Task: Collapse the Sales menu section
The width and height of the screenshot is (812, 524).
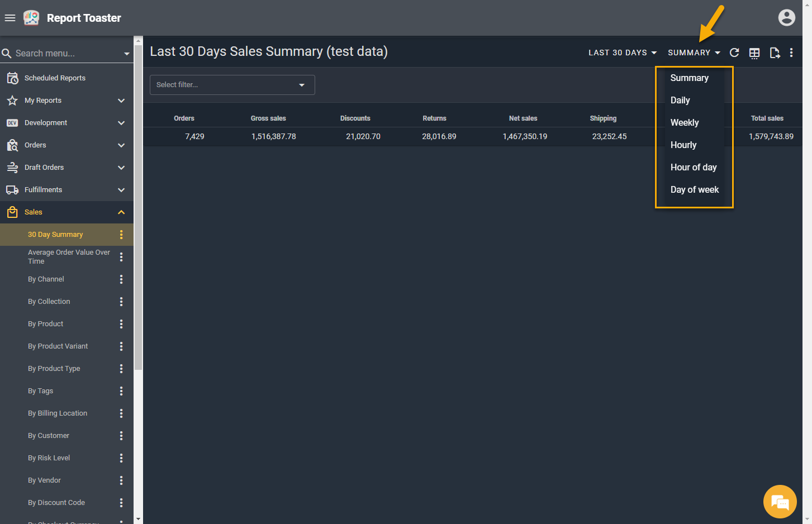Action: click(x=121, y=212)
